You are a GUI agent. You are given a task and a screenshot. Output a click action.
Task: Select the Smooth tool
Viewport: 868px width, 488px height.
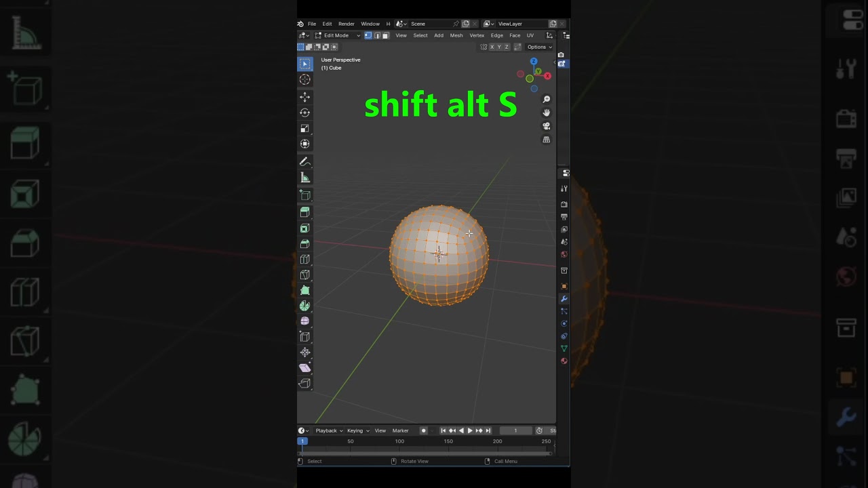(305, 321)
